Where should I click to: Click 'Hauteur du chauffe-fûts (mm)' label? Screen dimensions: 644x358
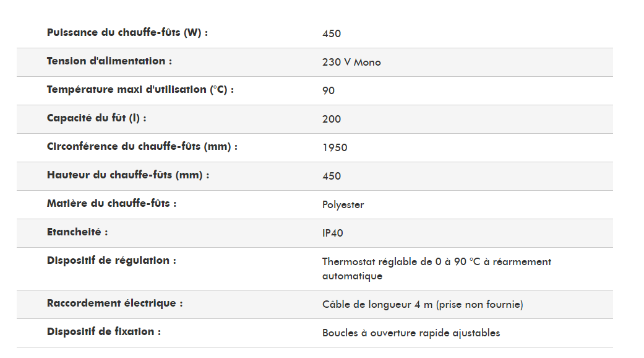click(127, 175)
